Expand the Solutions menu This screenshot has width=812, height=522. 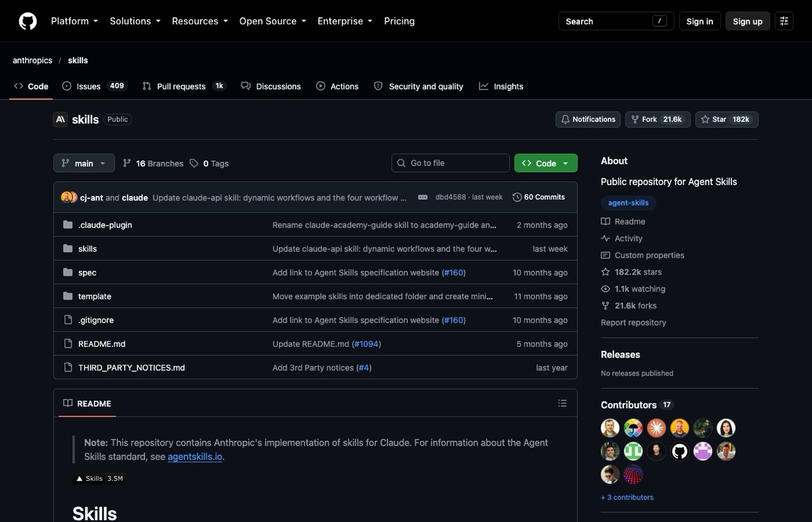135,21
